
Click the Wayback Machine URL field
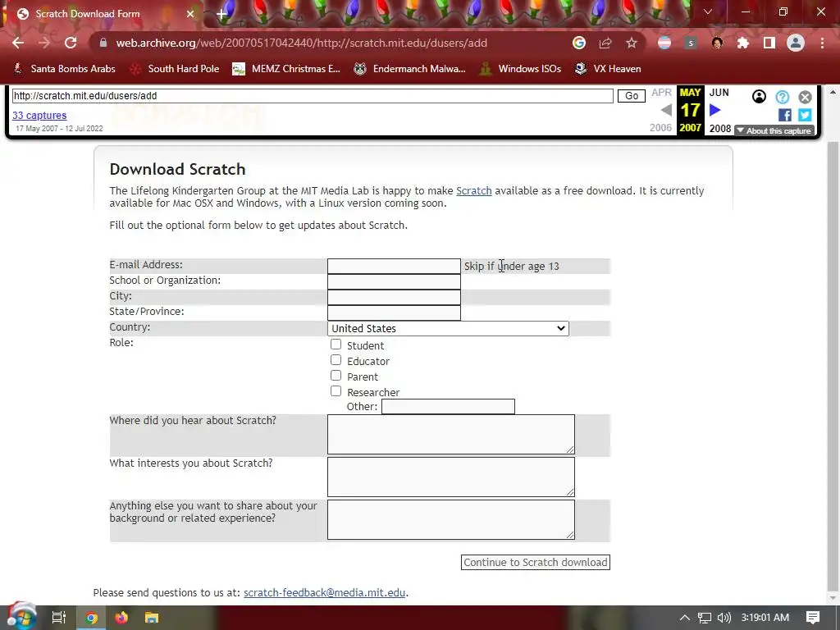(x=313, y=96)
